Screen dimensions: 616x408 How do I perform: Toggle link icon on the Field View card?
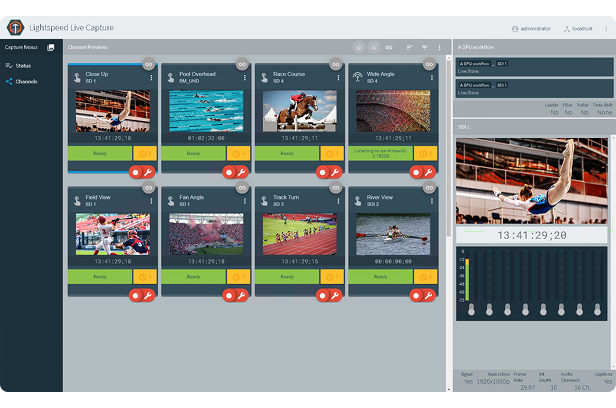(148, 187)
